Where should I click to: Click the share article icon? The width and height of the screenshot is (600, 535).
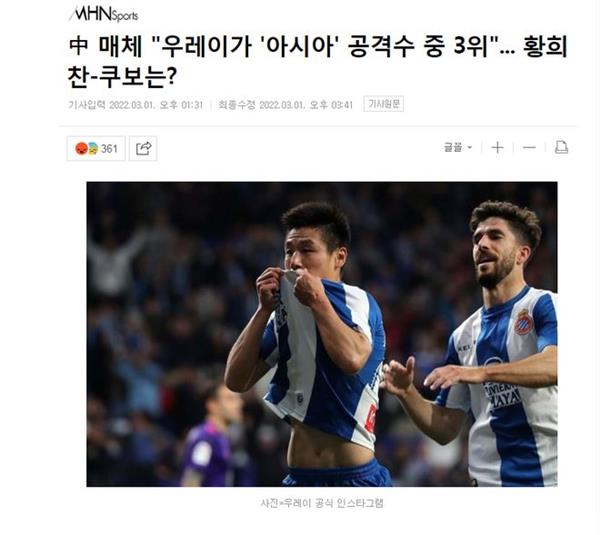143,148
